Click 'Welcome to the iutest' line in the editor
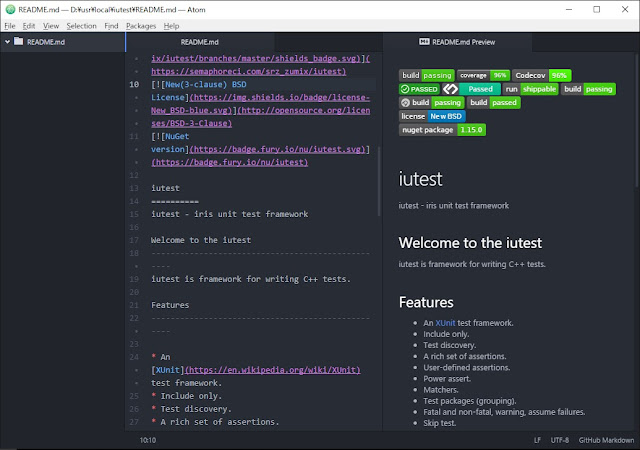 201,240
